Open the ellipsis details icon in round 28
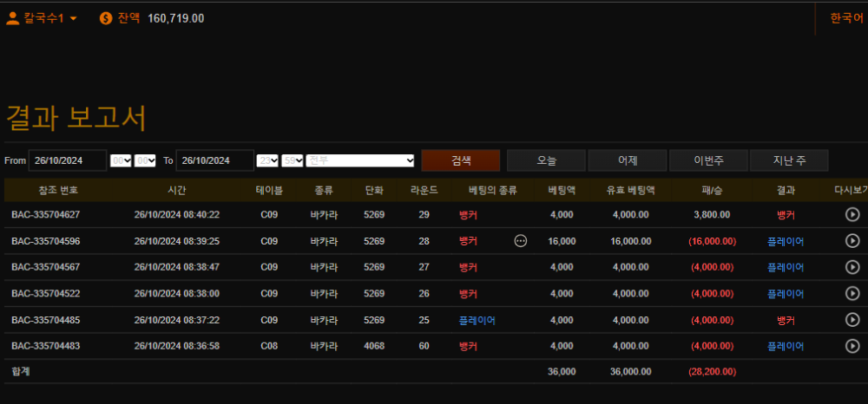Screen dimensions: 868x404 tap(521, 241)
